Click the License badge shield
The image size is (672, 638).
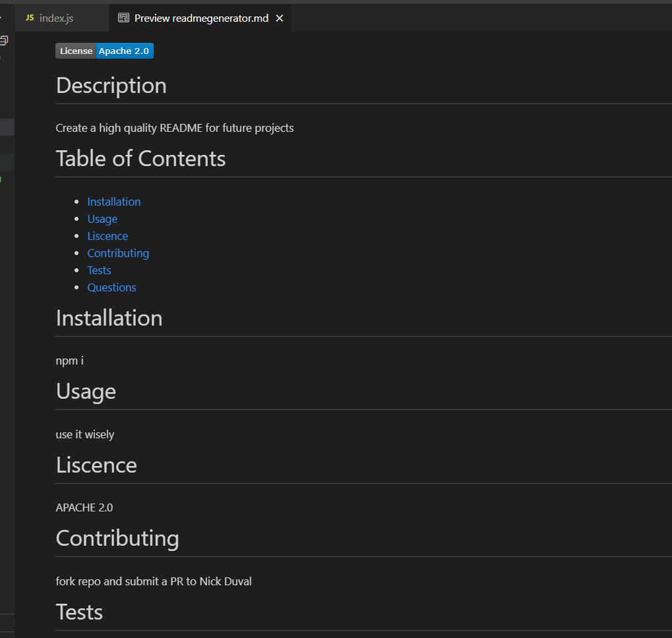pyautogui.click(x=75, y=51)
